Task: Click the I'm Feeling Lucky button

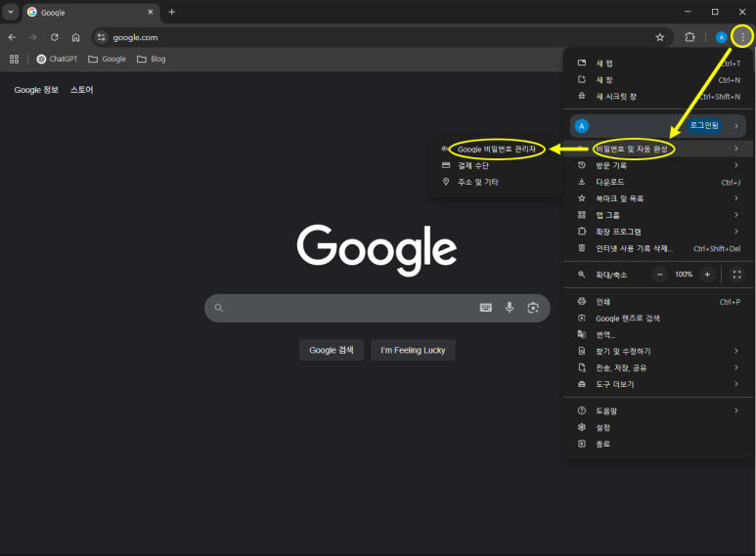Action: pyautogui.click(x=413, y=350)
